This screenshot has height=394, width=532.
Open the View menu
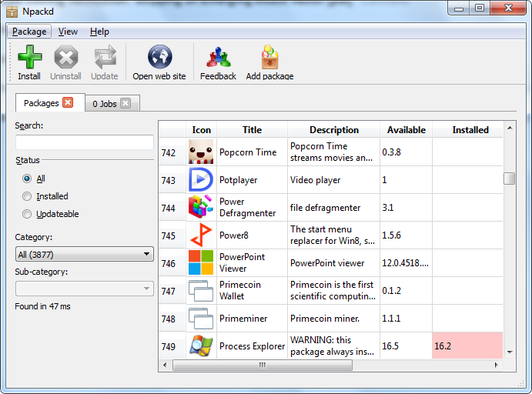(68, 32)
